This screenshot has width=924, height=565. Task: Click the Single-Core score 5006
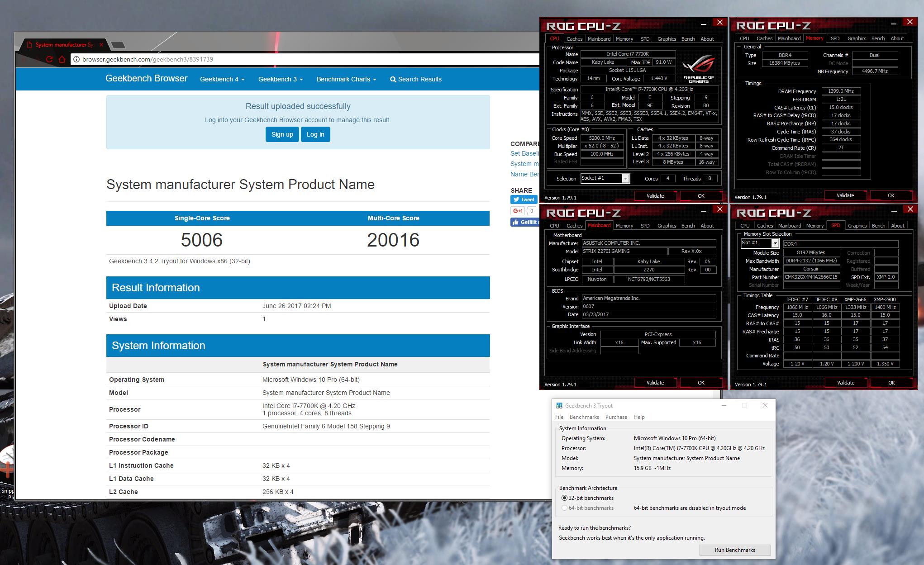click(x=202, y=240)
